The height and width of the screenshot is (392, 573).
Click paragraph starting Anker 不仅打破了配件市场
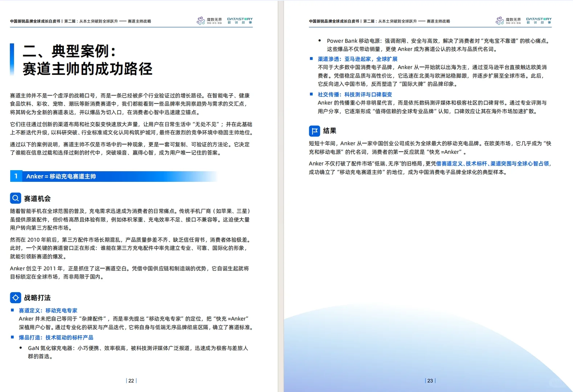tap(430, 168)
